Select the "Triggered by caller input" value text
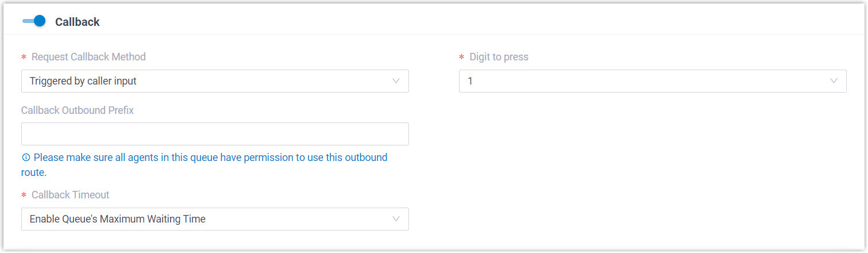This screenshot has width=868, height=253. pos(83,81)
